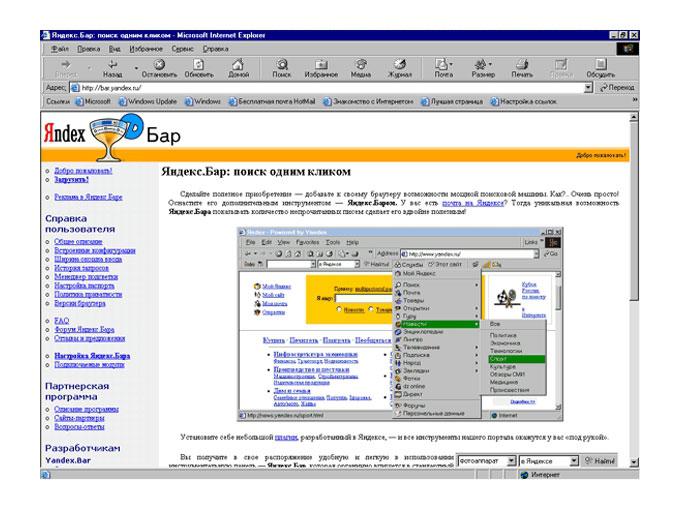Screen dimensions: 680x510
Task: Open the Журнал (History) toolbar icon
Action: coord(399,65)
